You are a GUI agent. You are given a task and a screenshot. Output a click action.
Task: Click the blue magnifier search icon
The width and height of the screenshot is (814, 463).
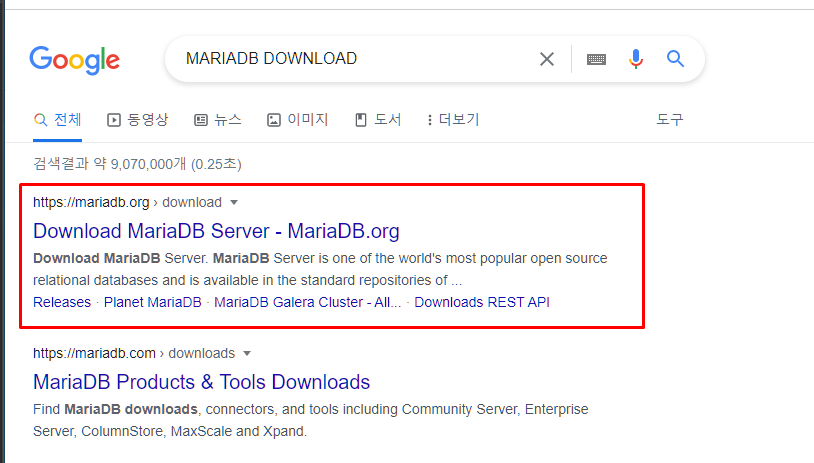(x=675, y=59)
